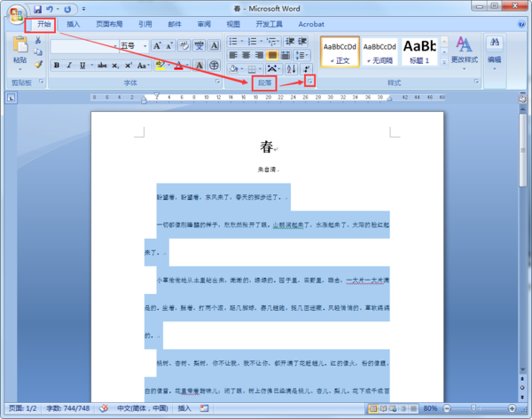Click the Cut scissors icon
Viewport: 532px width, 419px height.
(38, 41)
